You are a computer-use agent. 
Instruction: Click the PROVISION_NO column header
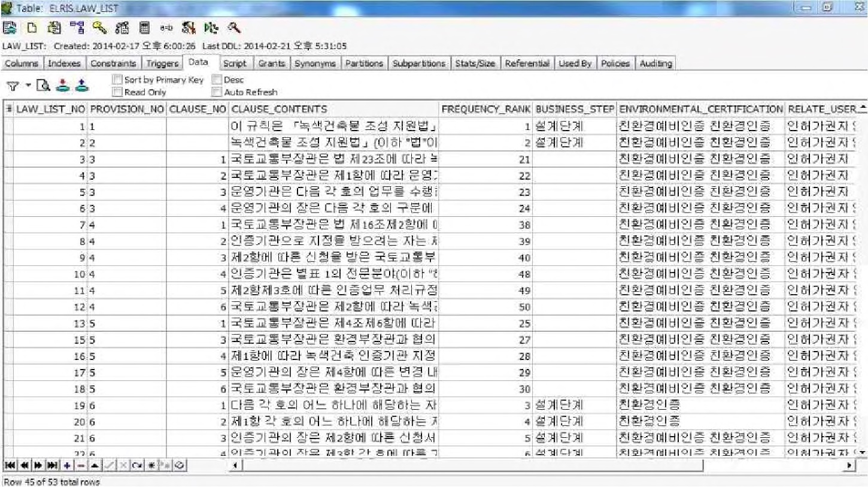[128, 109]
